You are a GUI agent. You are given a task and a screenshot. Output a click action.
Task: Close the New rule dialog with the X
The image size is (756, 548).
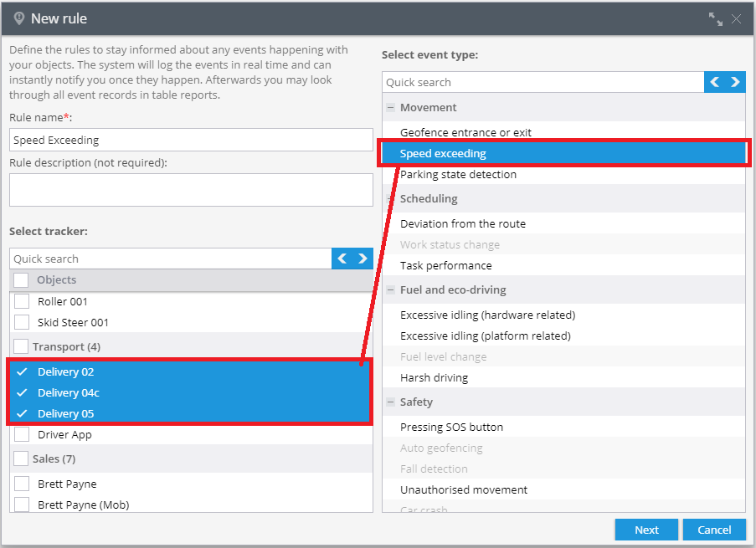737,18
